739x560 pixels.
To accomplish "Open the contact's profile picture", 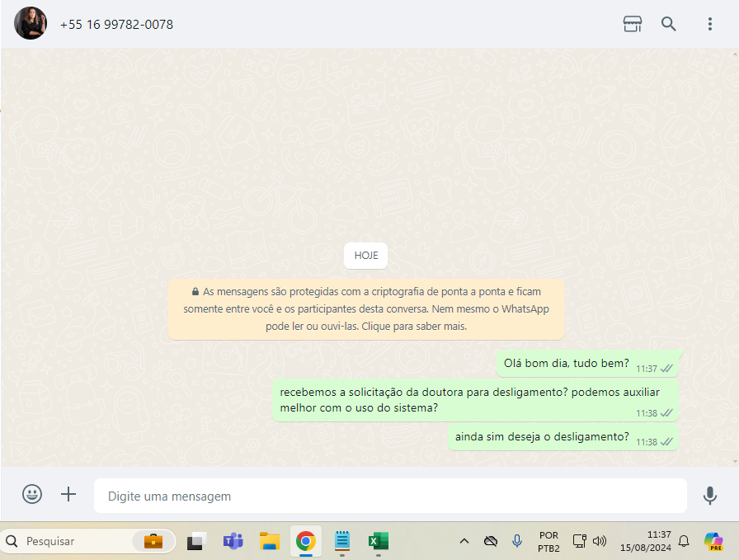I will [31, 24].
